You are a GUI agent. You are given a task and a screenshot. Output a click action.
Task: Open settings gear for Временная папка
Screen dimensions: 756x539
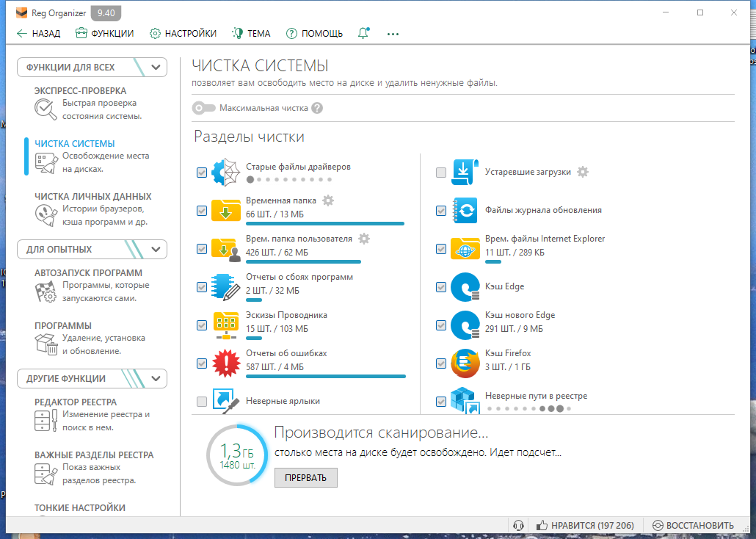click(x=328, y=200)
